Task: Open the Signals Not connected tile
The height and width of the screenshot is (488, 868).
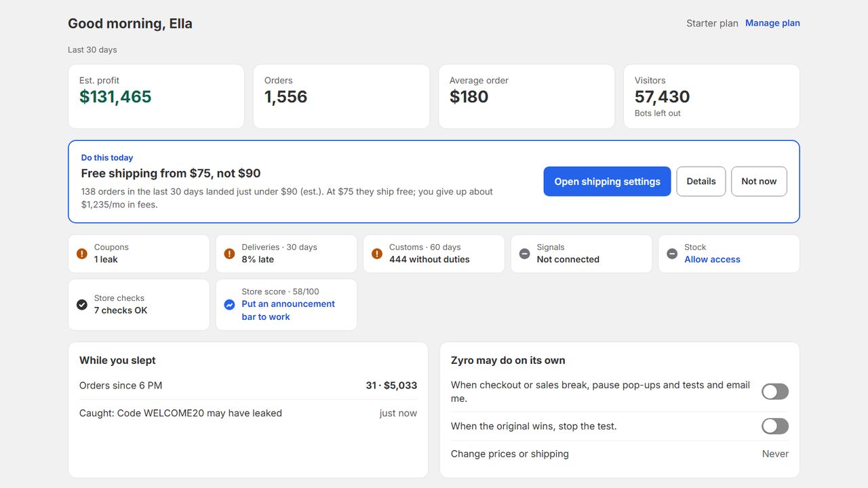Action: [x=581, y=253]
